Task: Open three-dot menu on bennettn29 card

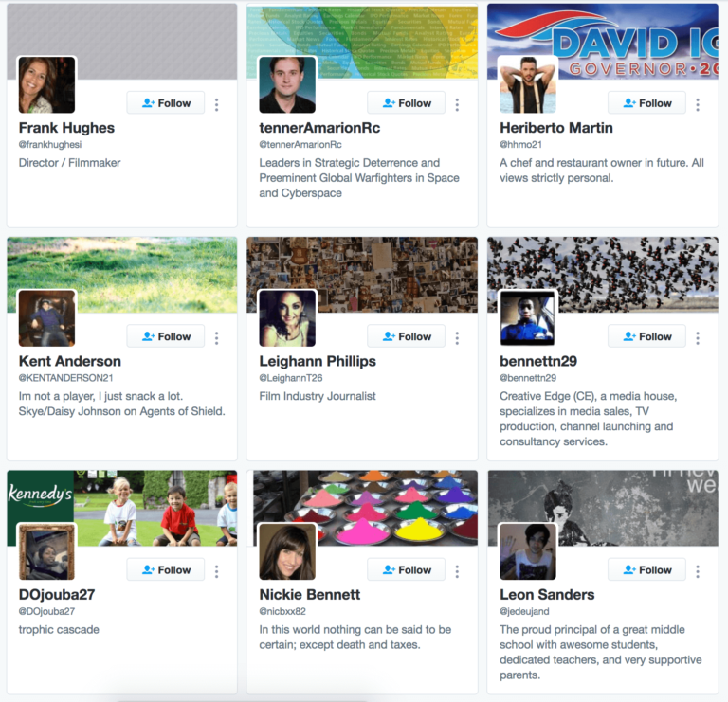Action: tap(698, 338)
